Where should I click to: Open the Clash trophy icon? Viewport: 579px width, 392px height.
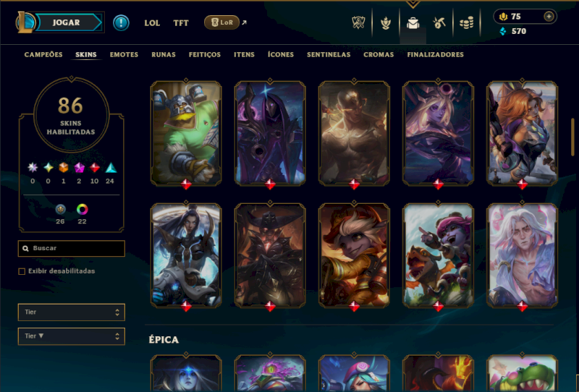pos(358,23)
